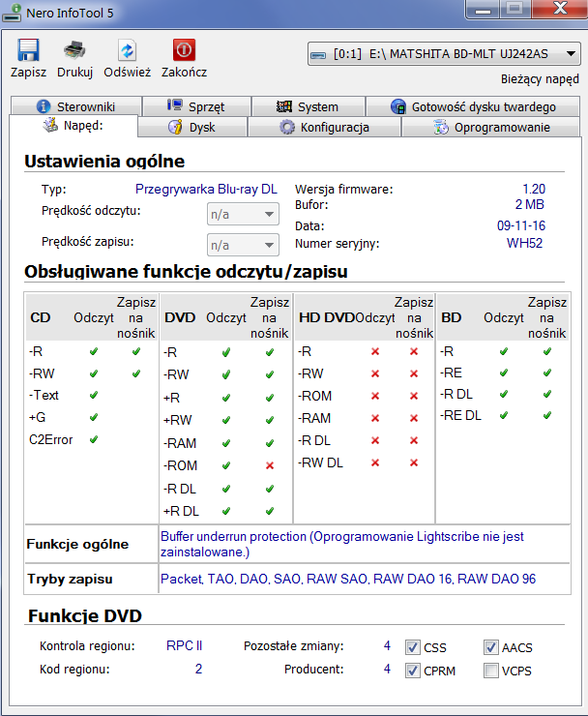Click the Odśwież button label

(x=127, y=73)
